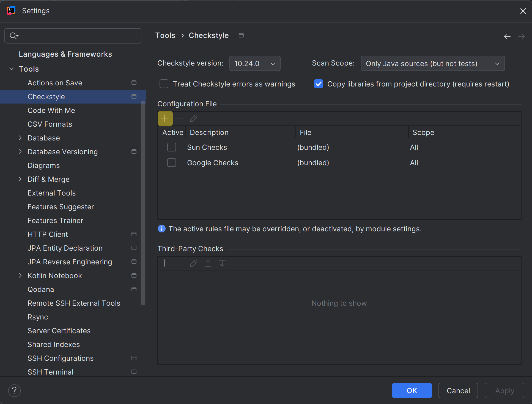Open Shared Indexes settings
This screenshot has height=404, width=532.
click(54, 345)
